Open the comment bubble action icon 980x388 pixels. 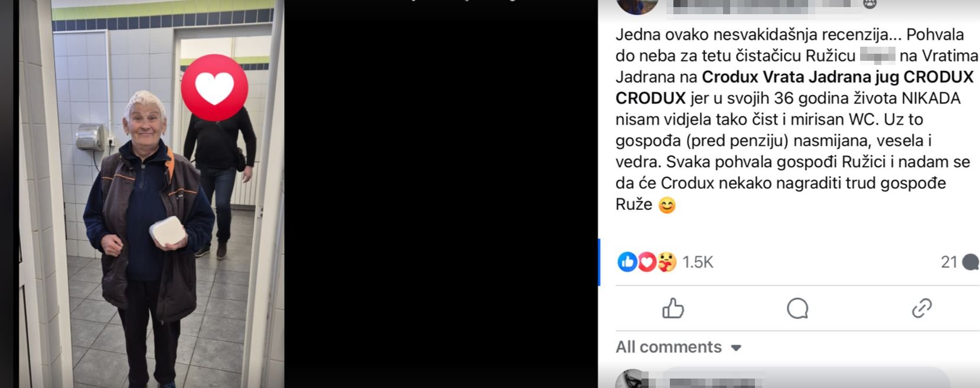coord(797,308)
